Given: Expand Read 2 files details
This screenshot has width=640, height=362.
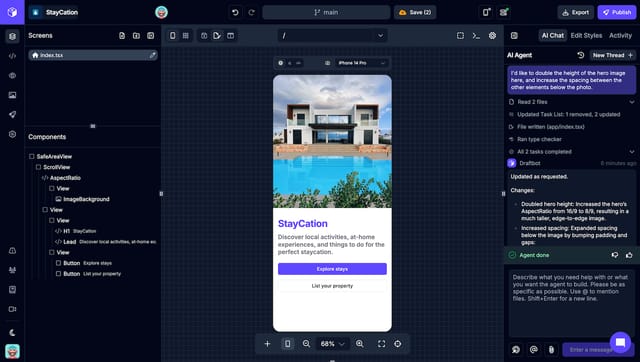Looking at the screenshot, I should point(572,102).
